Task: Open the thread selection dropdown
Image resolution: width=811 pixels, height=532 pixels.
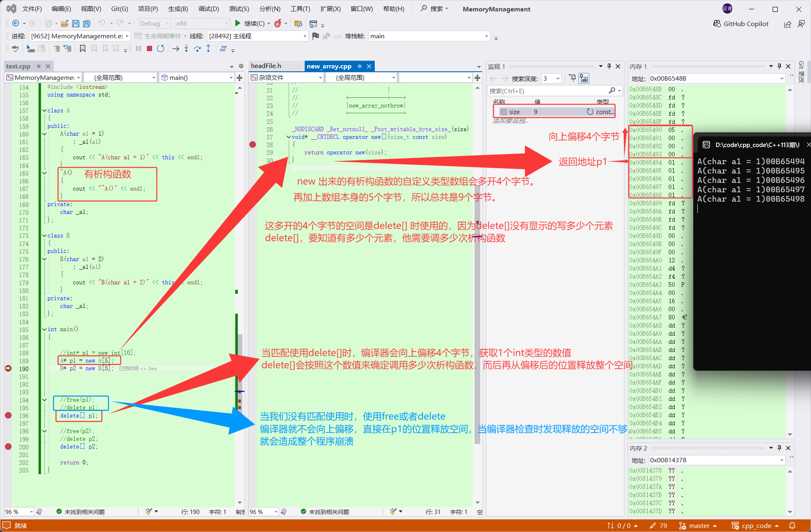Action: coord(305,36)
